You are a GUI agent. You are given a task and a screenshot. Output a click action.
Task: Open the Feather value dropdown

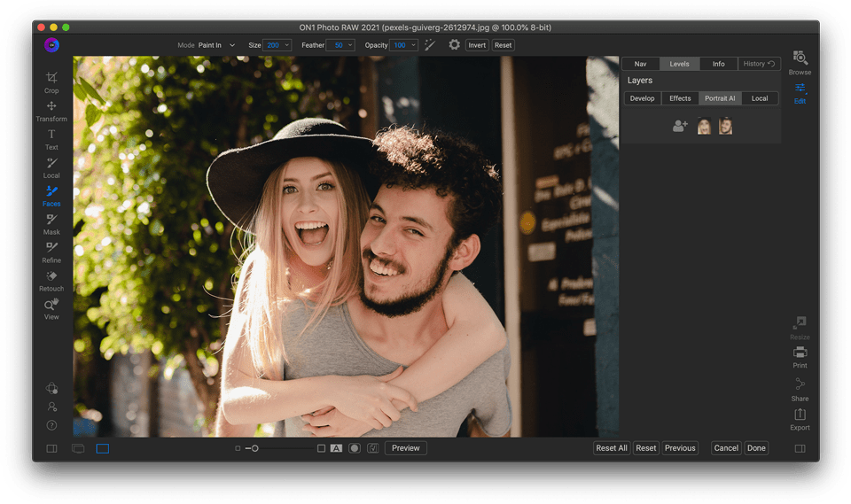coord(351,45)
